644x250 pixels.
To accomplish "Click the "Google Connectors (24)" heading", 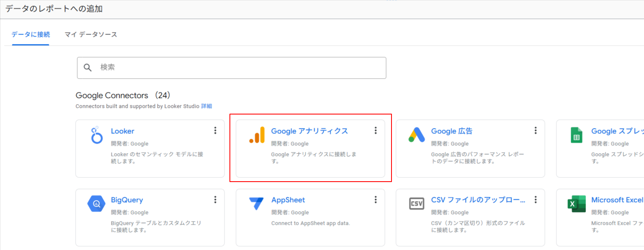I will coord(123,96).
